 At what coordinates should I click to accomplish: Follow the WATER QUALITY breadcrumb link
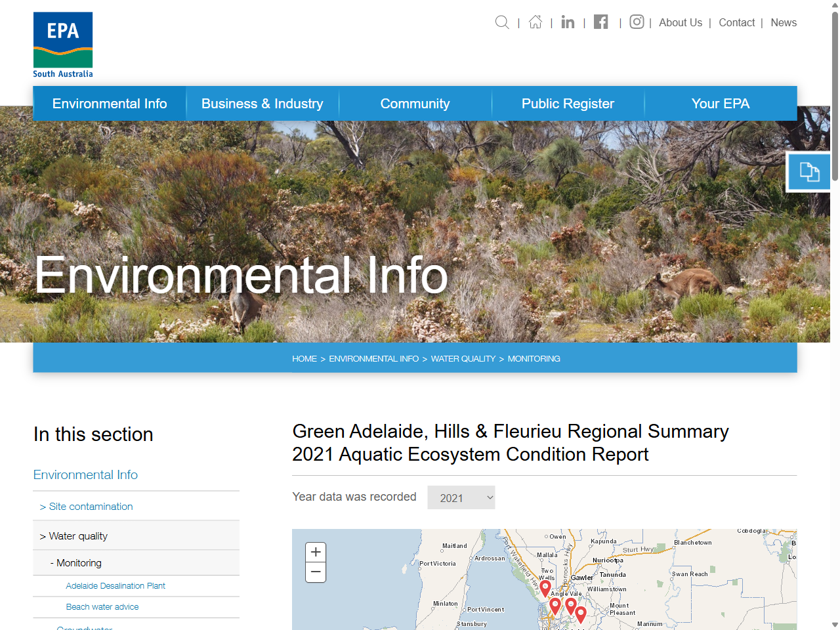point(463,359)
